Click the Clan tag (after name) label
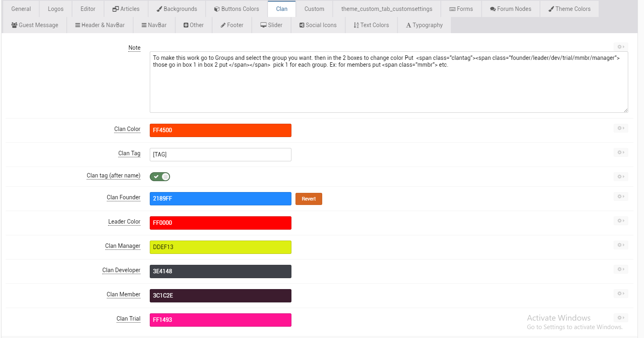644x338 pixels. point(113,175)
